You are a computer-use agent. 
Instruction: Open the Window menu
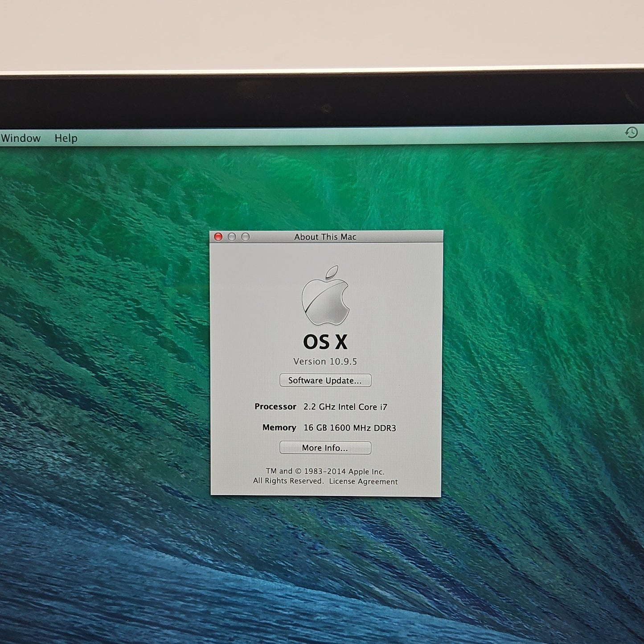coord(21,138)
